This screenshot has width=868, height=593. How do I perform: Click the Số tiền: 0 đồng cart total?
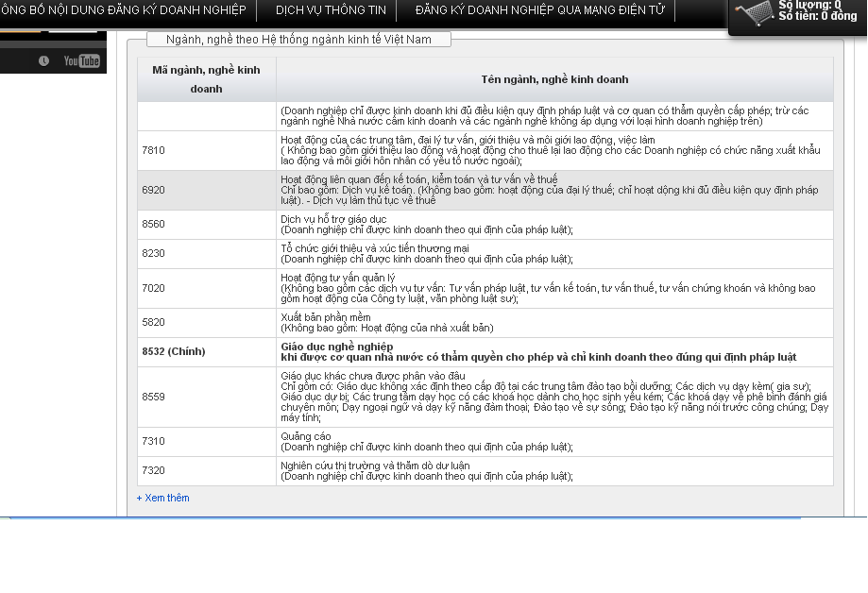pyautogui.click(x=818, y=16)
